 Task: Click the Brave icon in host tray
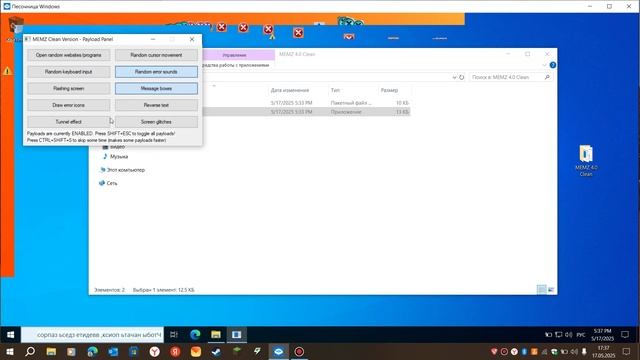coord(494,351)
